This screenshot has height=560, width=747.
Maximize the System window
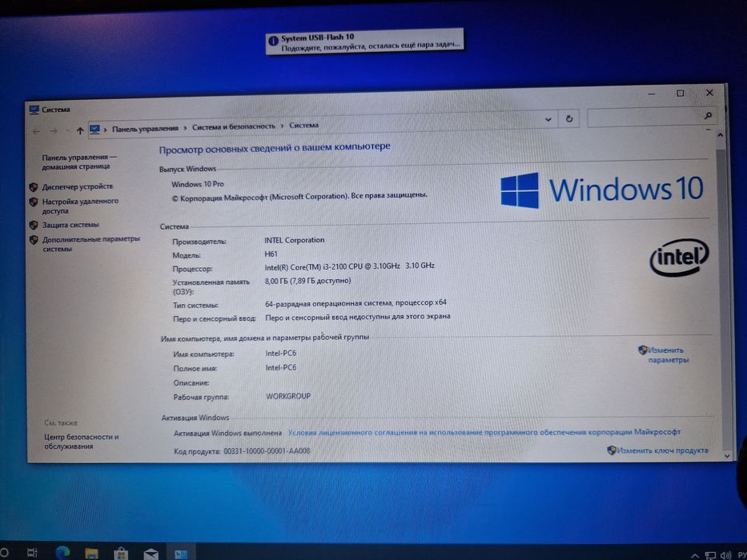(681, 94)
